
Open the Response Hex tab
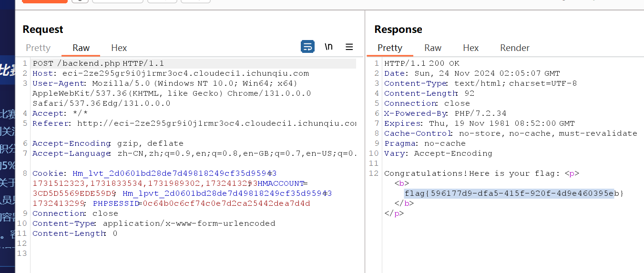click(470, 48)
